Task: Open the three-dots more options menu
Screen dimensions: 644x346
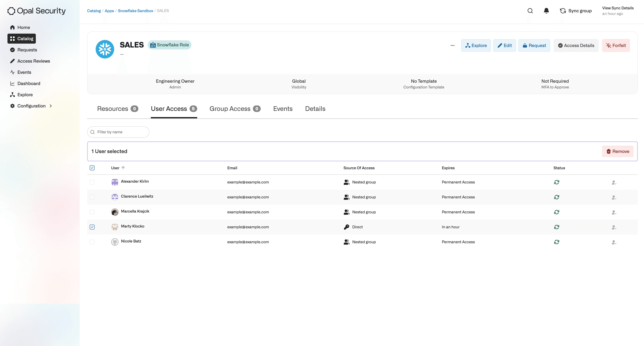Action: (453, 45)
